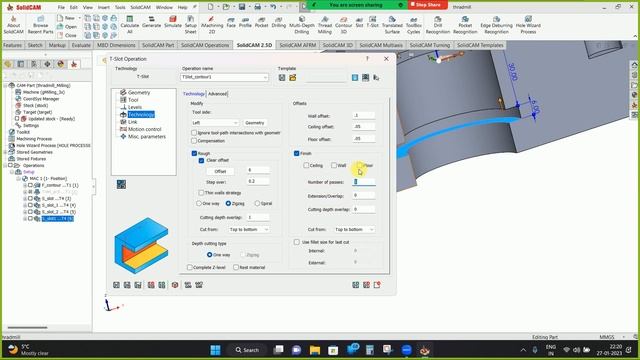
Task: Open the SolidCAM Turning tab
Action: click(430, 45)
